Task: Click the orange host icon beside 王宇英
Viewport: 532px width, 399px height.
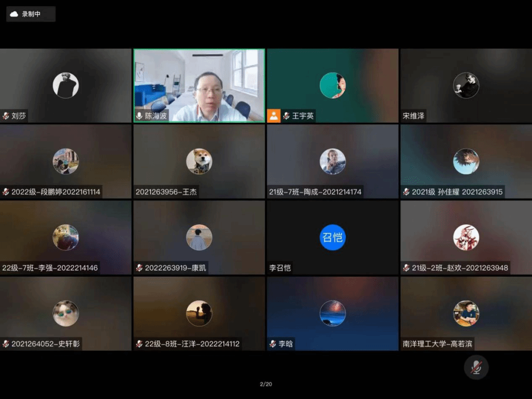Action: coord(273,116)
